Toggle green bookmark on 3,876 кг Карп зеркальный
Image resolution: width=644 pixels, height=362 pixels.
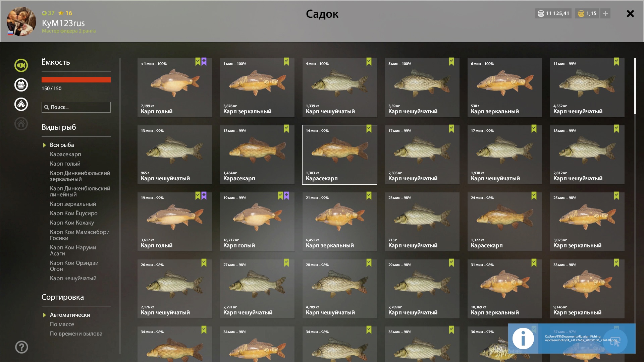coord(286,62)
